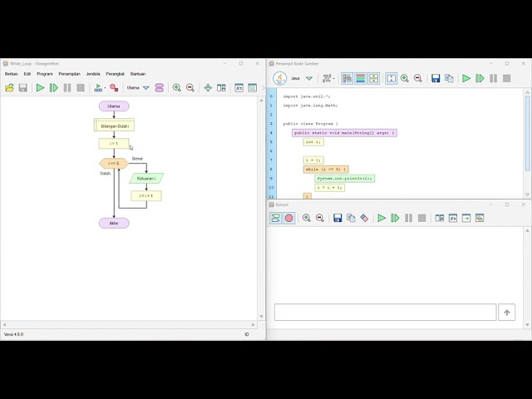Select the i = 1 assignment shape

click(114, 144)
